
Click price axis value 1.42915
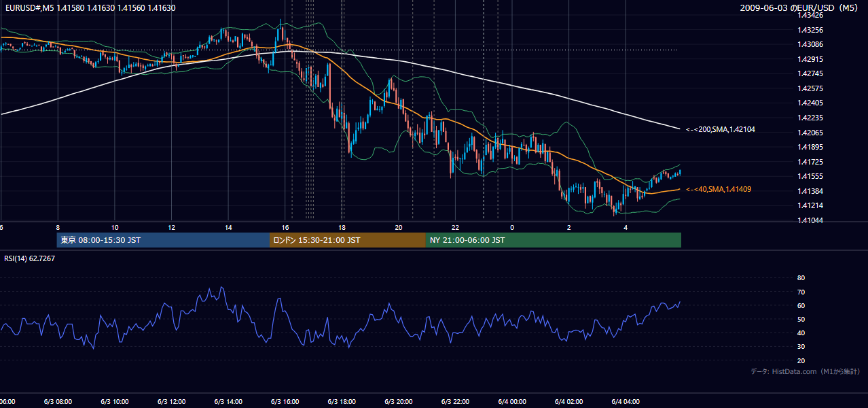pos(810,59)
